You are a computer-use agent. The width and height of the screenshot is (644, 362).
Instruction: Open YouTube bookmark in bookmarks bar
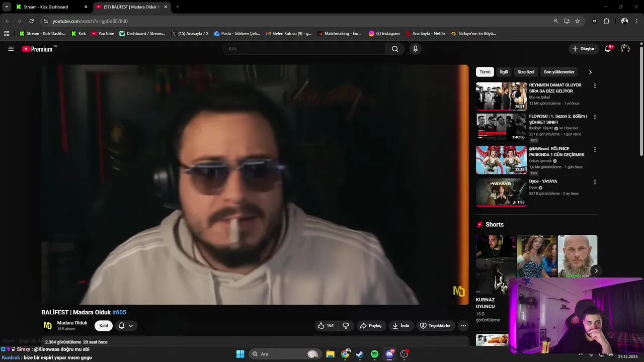click(x=103, y=34)
